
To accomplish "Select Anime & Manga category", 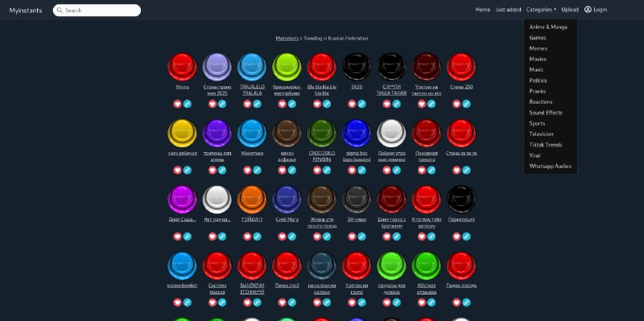I will tap(548, 27).
